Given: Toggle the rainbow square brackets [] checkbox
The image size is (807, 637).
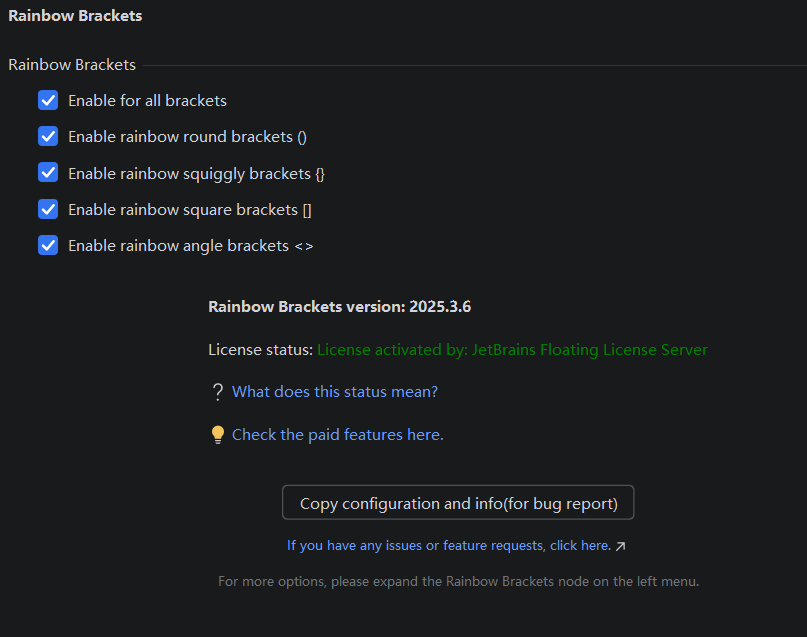Looking at the screenshot, I should pyautogui.click(x=48, y=209).
